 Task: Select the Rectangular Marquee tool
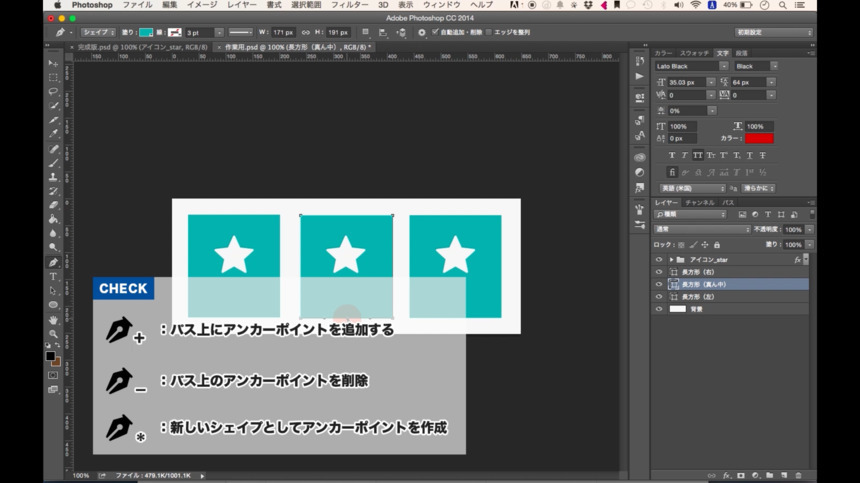(53, 77)
